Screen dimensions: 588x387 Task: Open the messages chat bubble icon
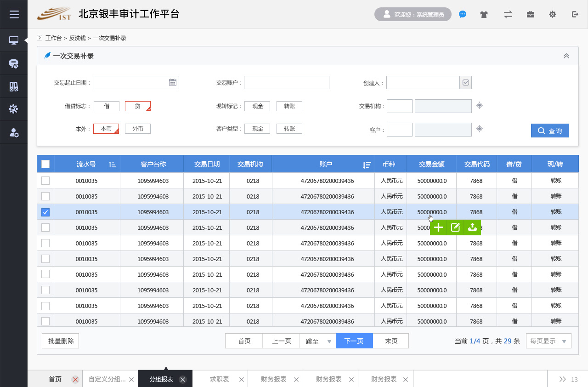(x=463, y=14)
